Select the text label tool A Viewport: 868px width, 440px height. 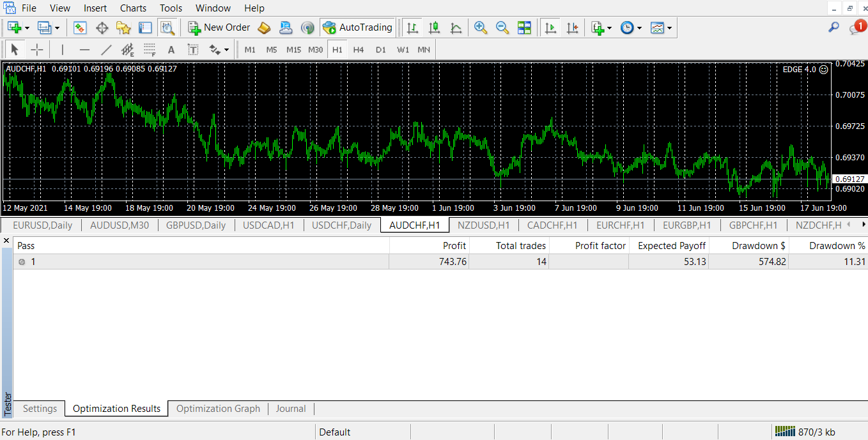tap(171, 49)
